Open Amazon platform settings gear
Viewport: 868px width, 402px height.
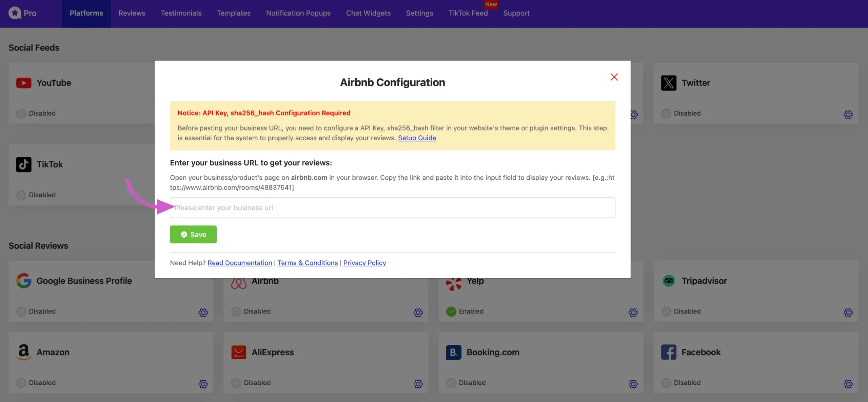(203, 384)
